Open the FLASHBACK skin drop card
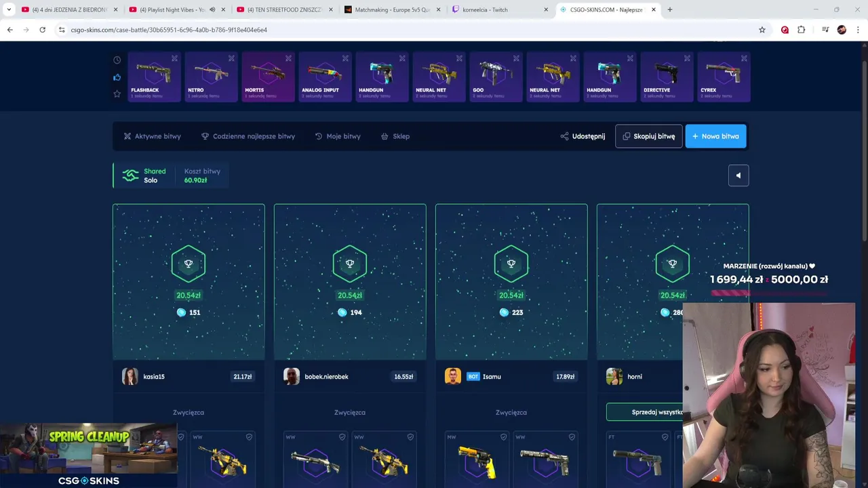This screenshot has height=488, width=868. [x=154, y=77]
